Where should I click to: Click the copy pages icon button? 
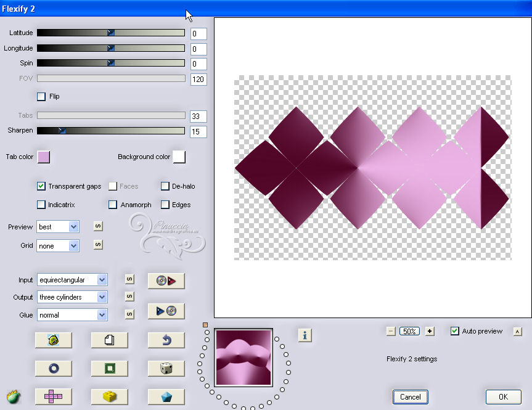110,340
